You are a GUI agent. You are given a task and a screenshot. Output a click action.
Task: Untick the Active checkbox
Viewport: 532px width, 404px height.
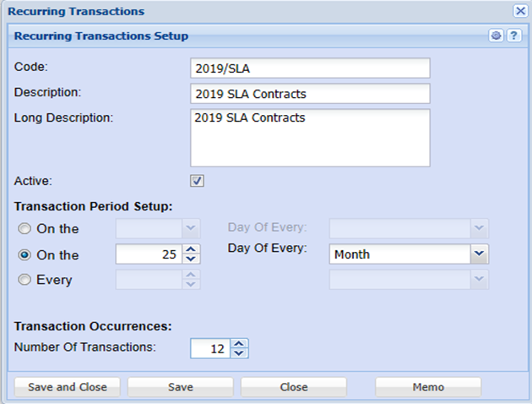point(197,181)
